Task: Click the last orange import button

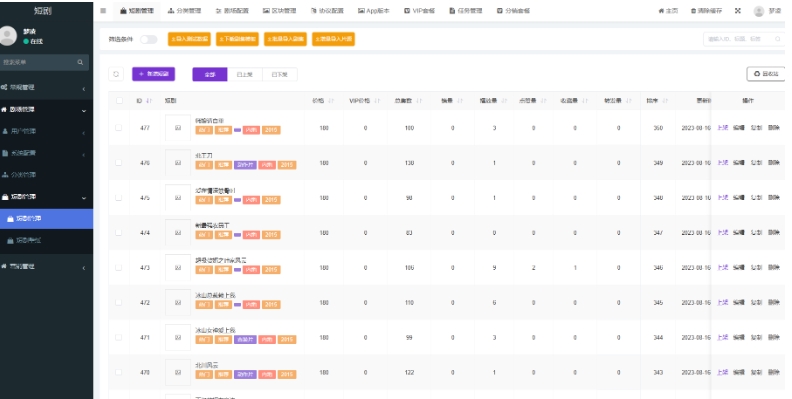Action: (x=333, y=39)
